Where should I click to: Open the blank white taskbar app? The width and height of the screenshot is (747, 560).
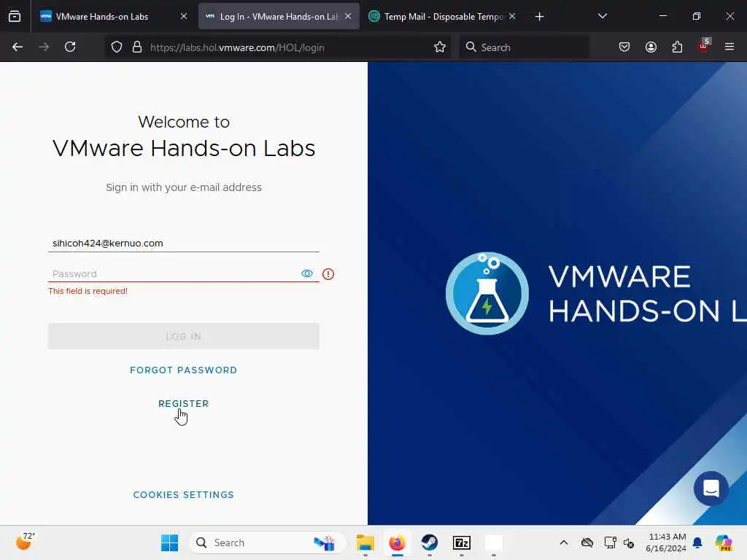[494, 542]
